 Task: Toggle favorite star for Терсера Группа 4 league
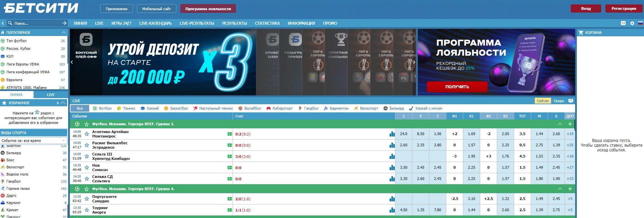[x=86, y=189]
